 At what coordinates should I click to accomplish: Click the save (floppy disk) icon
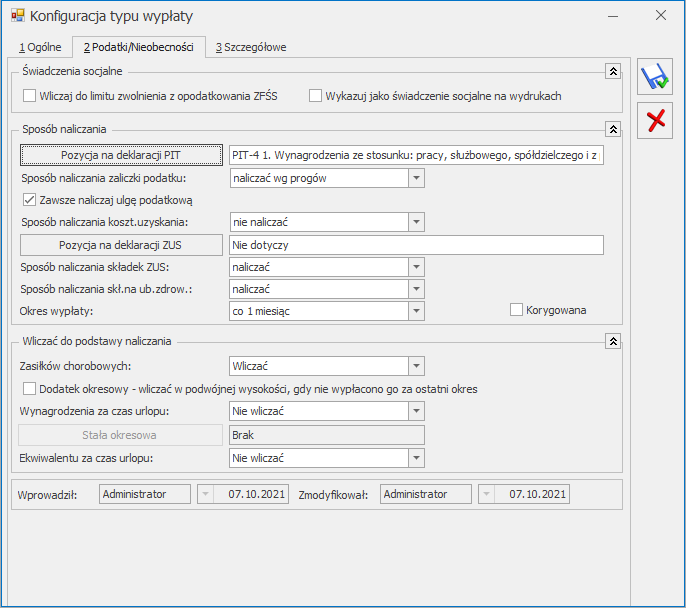point(656,78)
